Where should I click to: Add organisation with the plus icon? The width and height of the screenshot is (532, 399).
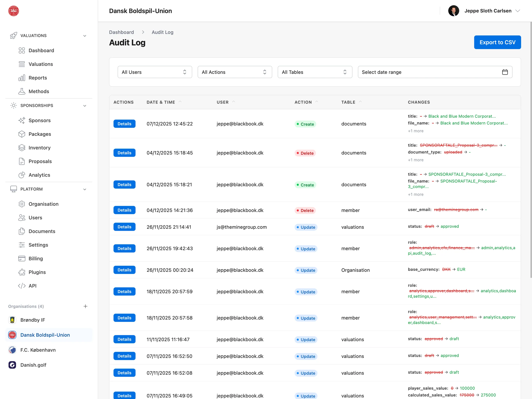click(x=85, y=306)
